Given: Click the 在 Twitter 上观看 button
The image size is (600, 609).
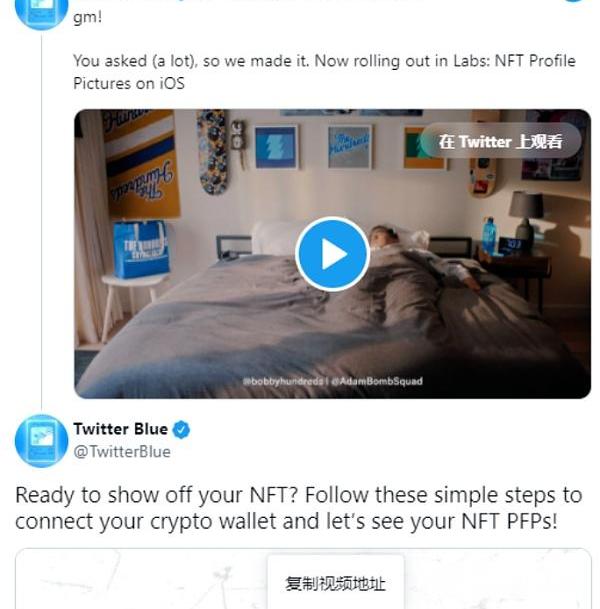Looking at the screenshot, I should click(x=501, y=141).
